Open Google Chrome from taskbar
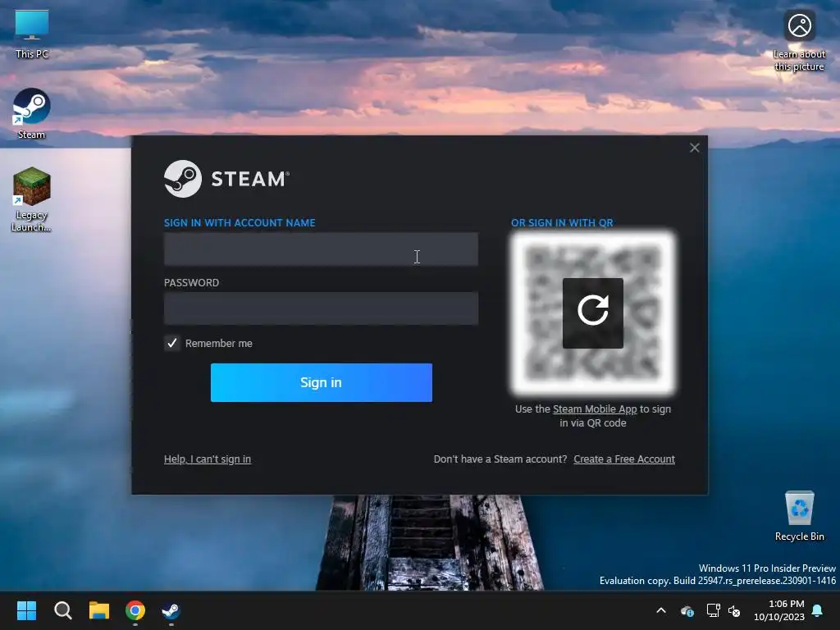 click(135, 610)
